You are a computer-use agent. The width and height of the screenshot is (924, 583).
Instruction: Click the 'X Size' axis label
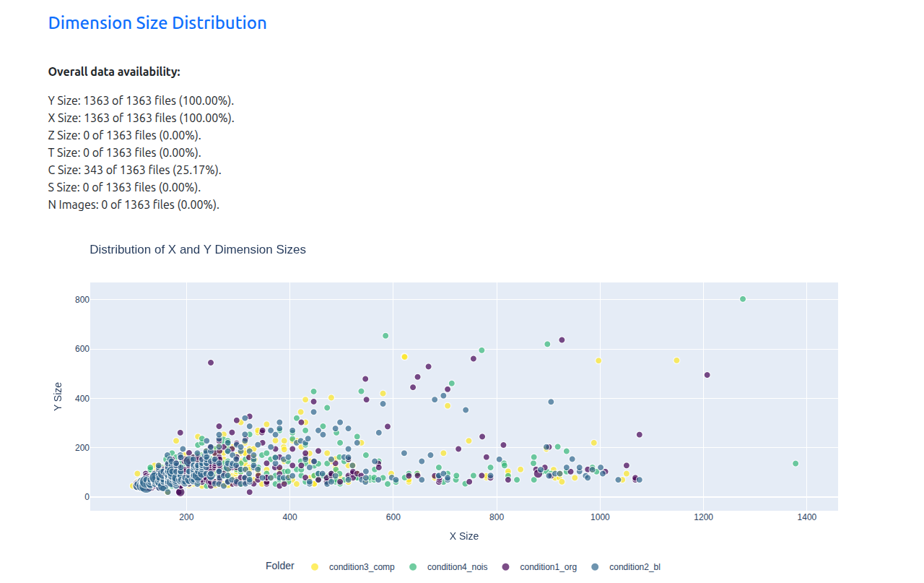point(464,536)
